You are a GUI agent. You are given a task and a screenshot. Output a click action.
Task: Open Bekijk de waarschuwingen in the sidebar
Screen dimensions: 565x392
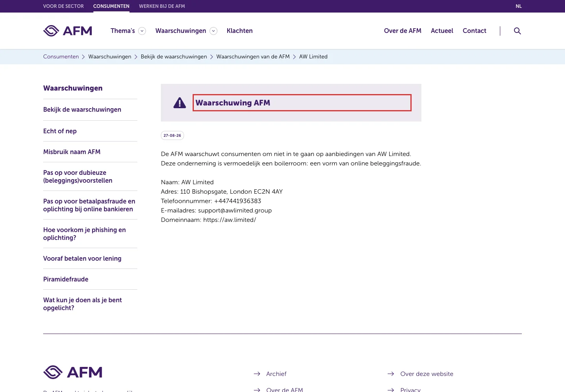82,110
